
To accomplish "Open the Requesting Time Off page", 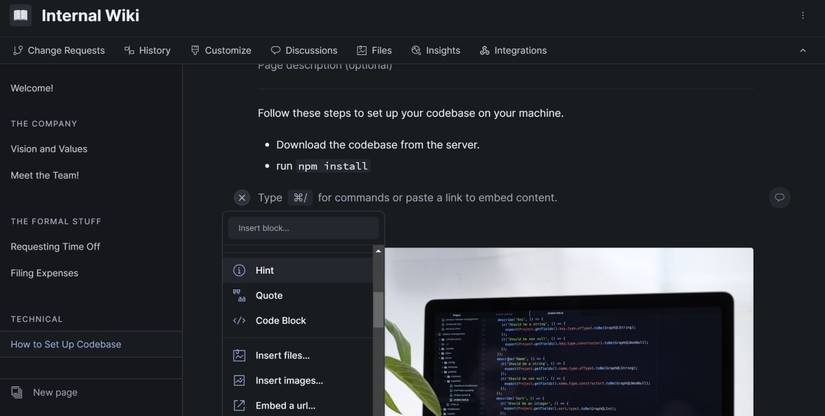I will pos(55,247).
